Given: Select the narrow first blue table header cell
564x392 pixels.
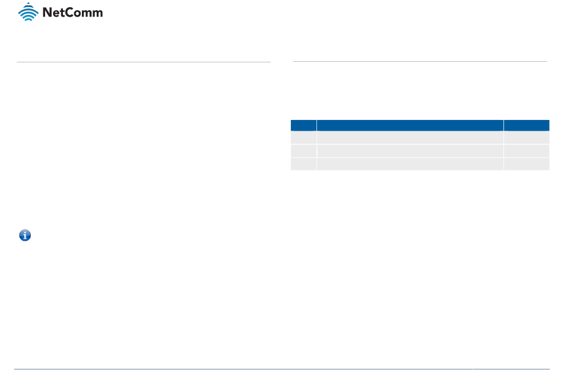Looking at the screenshot, I should coord(303,125).
